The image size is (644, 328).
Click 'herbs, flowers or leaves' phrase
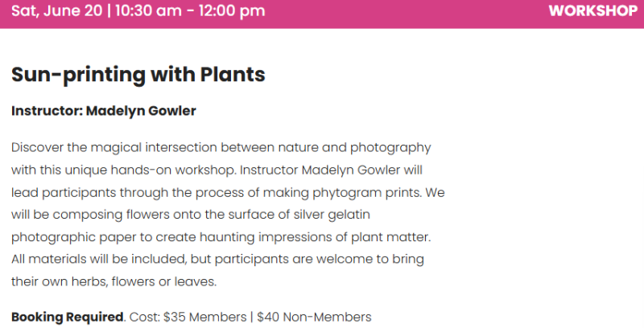(x=144, y=281)
